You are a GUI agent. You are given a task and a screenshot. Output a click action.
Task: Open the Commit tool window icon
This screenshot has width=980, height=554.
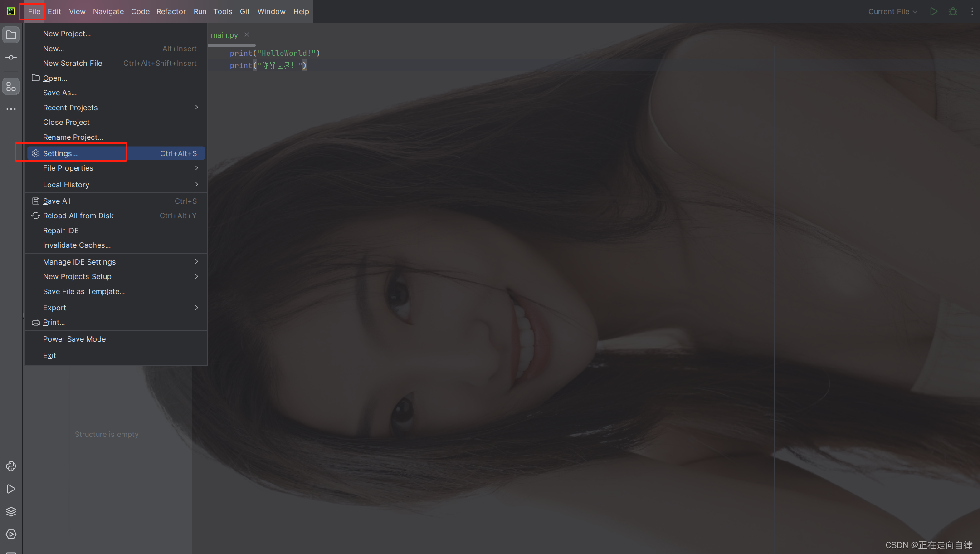(11, 58)
